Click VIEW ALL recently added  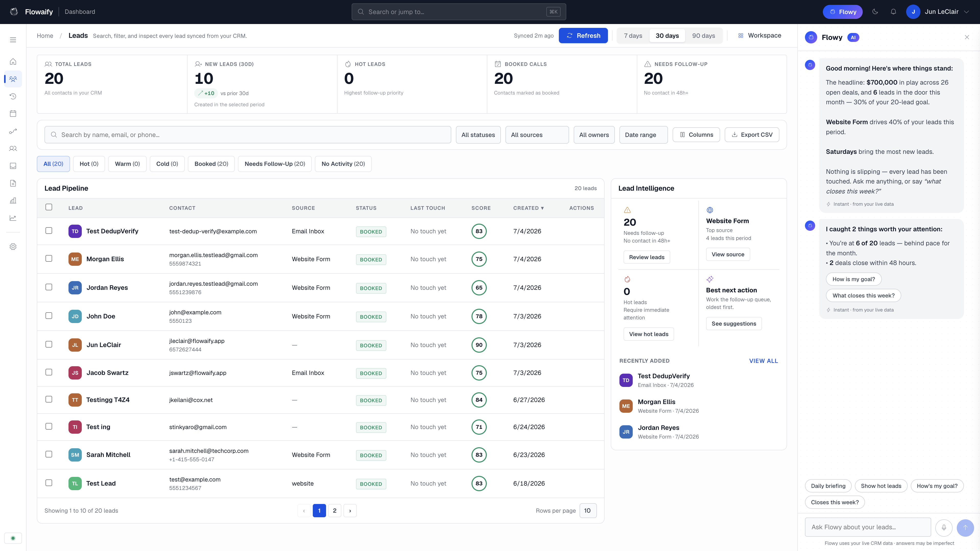click(x=763, y=361)
